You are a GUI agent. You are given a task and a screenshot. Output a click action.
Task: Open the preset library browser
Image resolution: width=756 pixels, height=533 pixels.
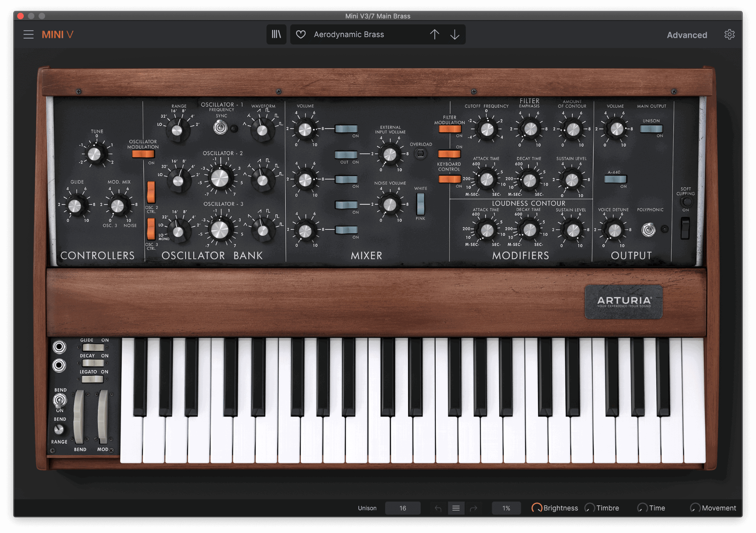[276, 34]
